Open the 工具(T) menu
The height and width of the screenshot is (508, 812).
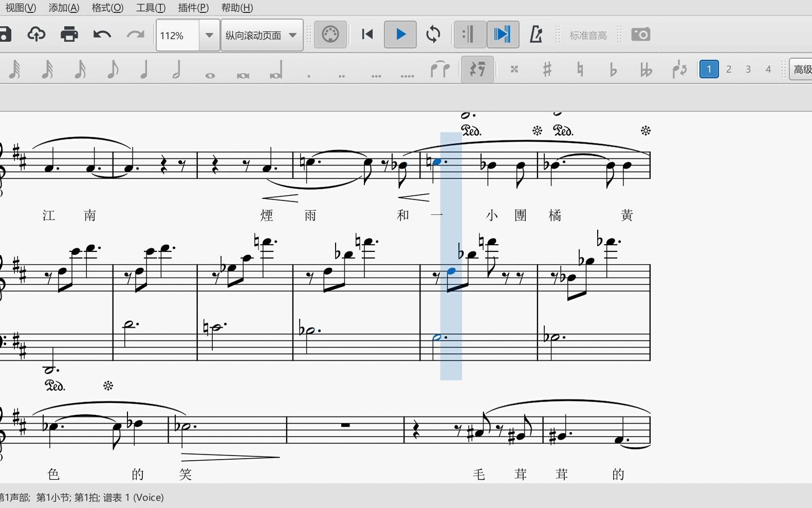click(x=151, y=8)
